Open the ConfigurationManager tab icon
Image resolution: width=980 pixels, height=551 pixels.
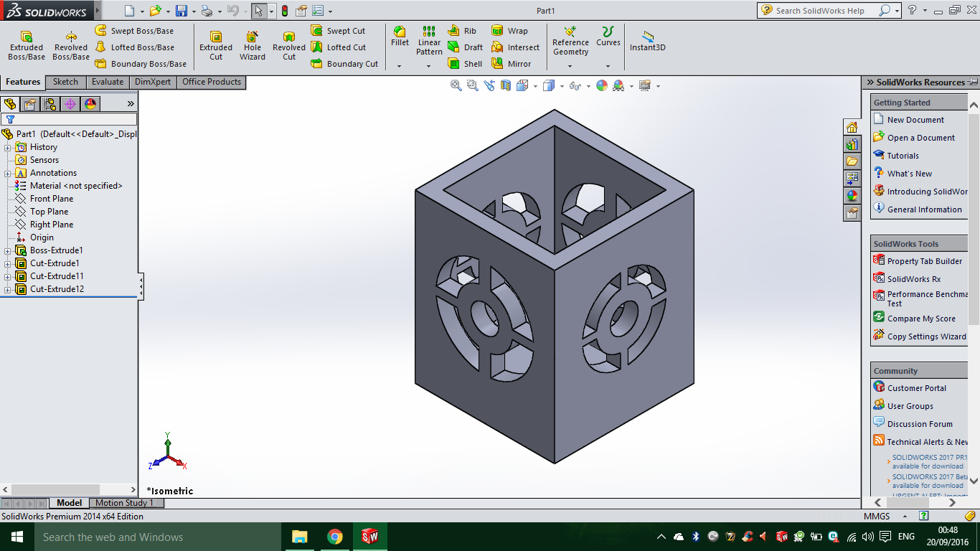click(50, 104)
